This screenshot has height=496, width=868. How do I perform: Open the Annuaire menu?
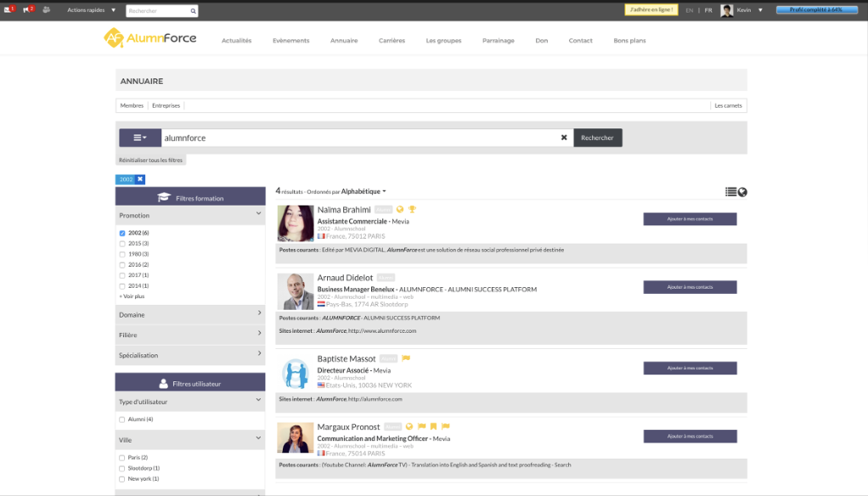point(344,41)
